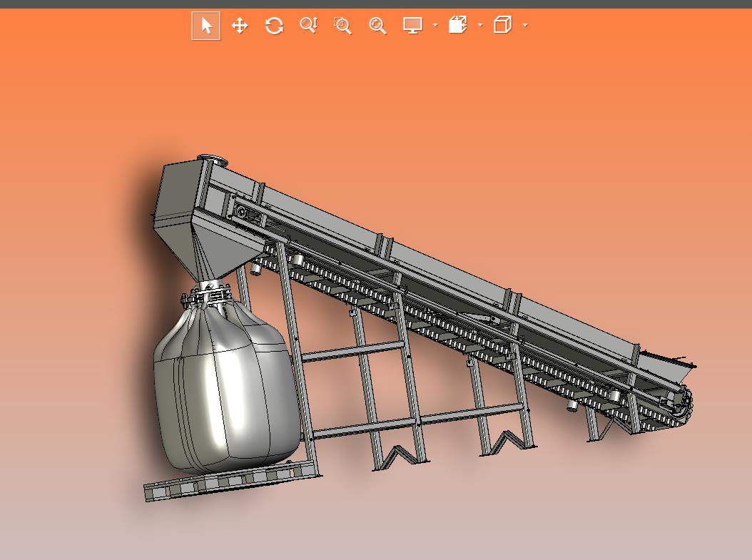752x560 pixels.
Task: Click the zoom to fit magnifier
Action: point(377,26)
